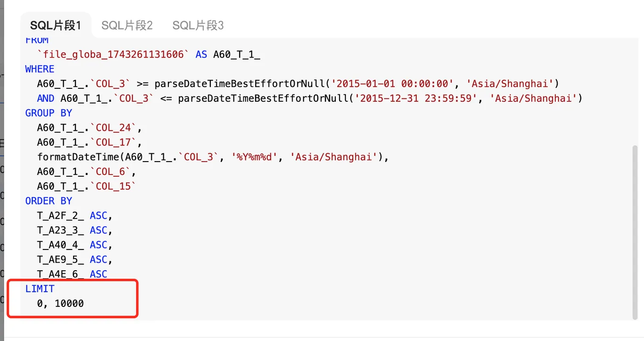Screen dimensions: 644x341
Task: Switch to the SQL片段2 tab
Action: pyautogui.click(x=127, y=25)
